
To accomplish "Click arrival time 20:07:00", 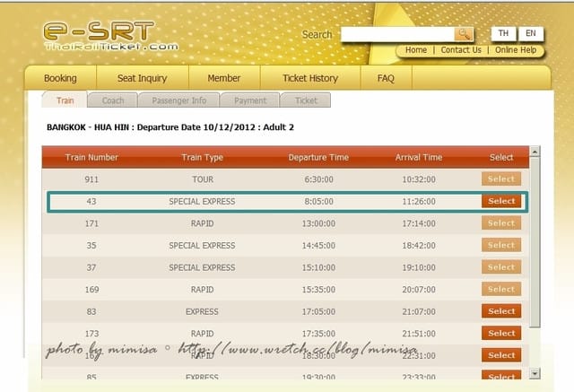I will (x=419, y=290).
